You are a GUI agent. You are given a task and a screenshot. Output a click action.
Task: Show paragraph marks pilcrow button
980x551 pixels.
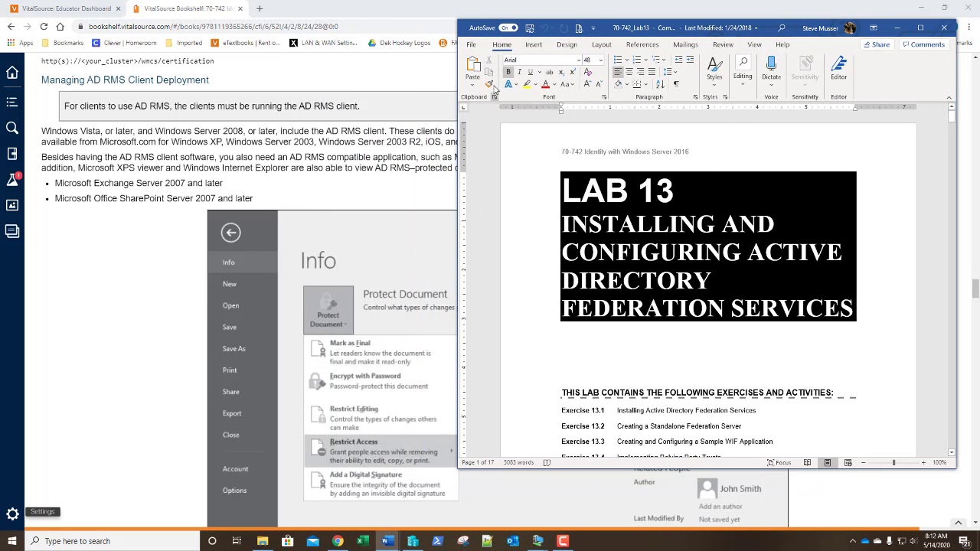(x=676, y=84)
